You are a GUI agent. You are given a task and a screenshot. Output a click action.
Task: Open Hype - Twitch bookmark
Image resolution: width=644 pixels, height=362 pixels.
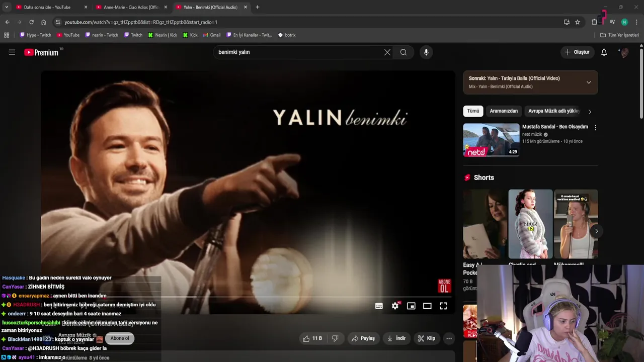(x=35, y=35)
